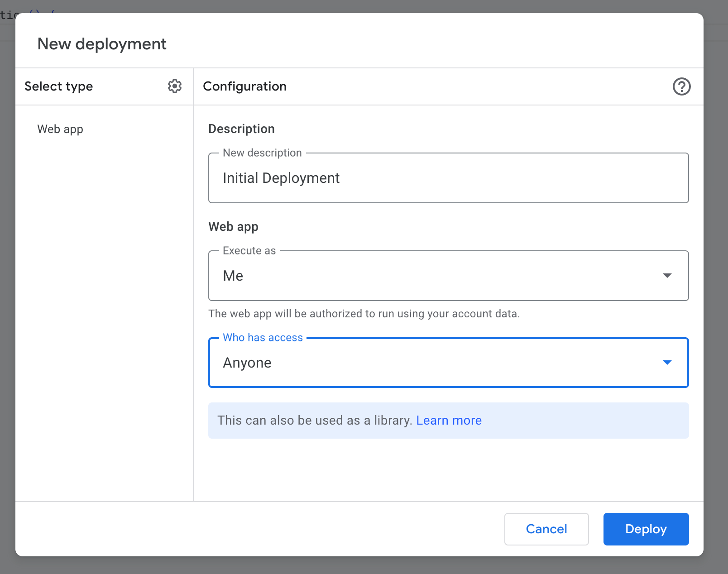
Task: Open the Learn more link about libraries
Action: 449,420
